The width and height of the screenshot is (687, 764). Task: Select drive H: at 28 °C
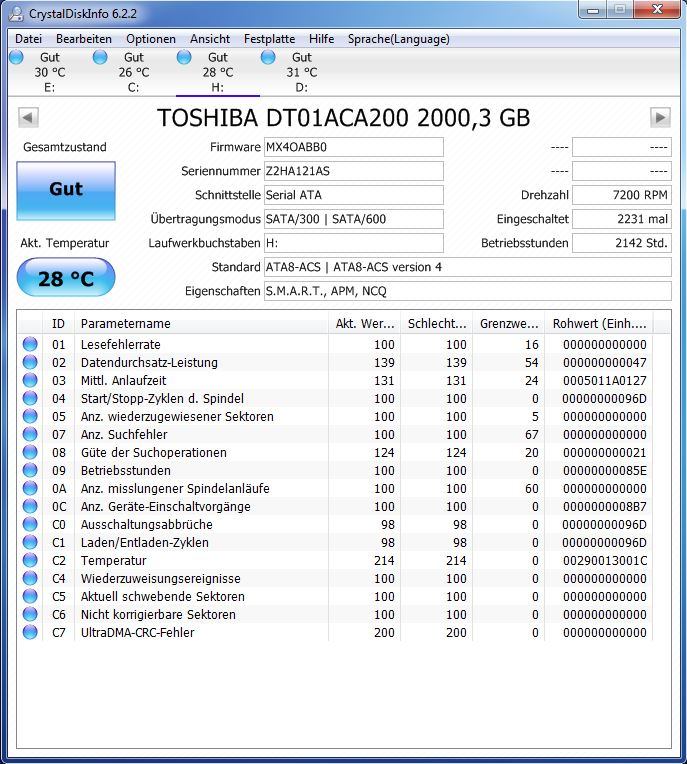pyautogui.click(x=218, y=72)
